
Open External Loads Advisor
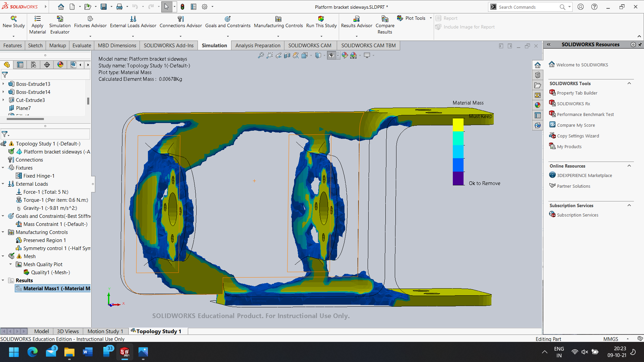coord(133,22)
